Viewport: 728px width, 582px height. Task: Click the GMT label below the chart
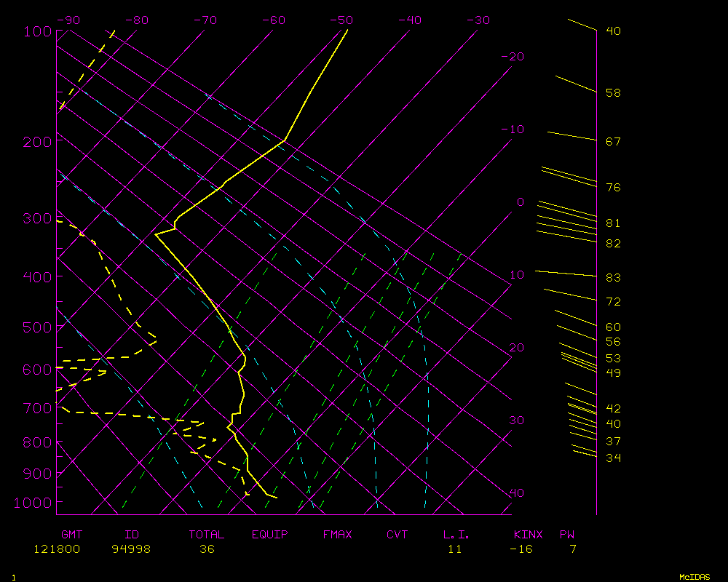tap(71, 535)
